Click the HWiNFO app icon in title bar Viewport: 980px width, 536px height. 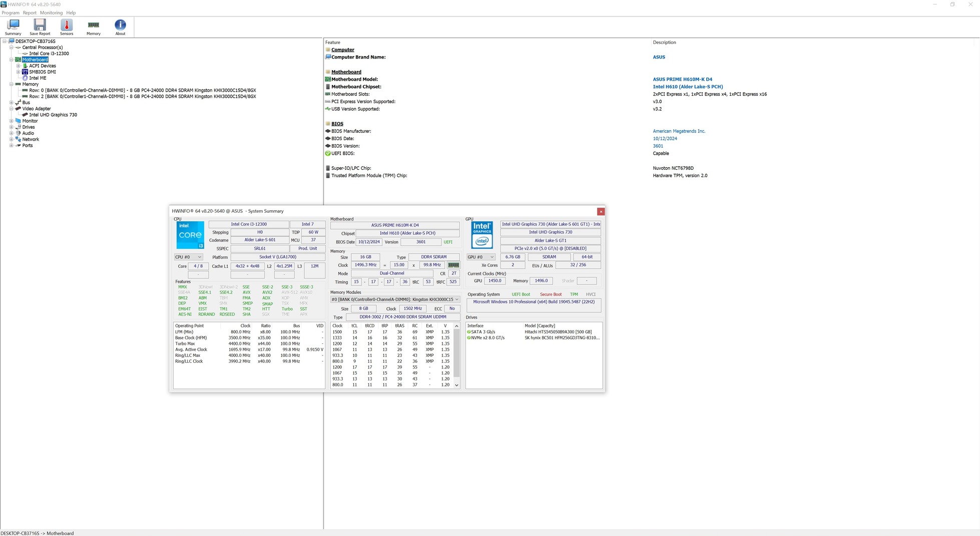[x=4, y=4]
